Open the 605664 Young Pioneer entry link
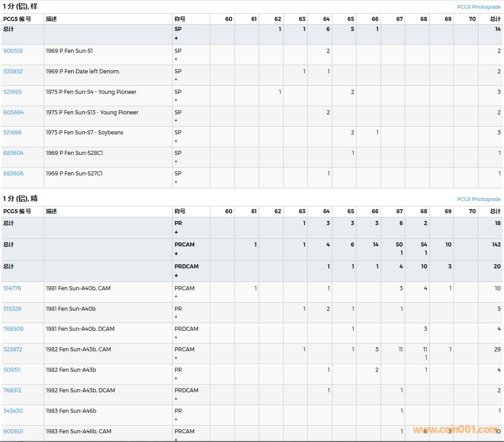 [13, 113]
